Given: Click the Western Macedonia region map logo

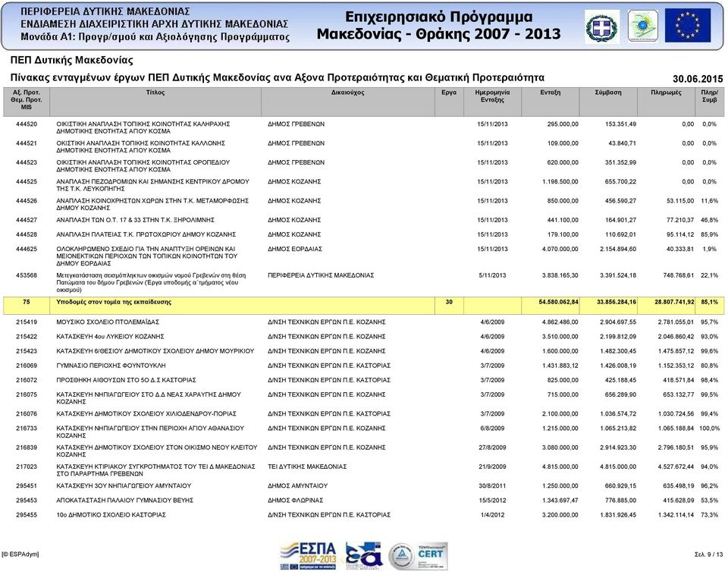Looking at the screenshot, I should click(x=642, y=26).
